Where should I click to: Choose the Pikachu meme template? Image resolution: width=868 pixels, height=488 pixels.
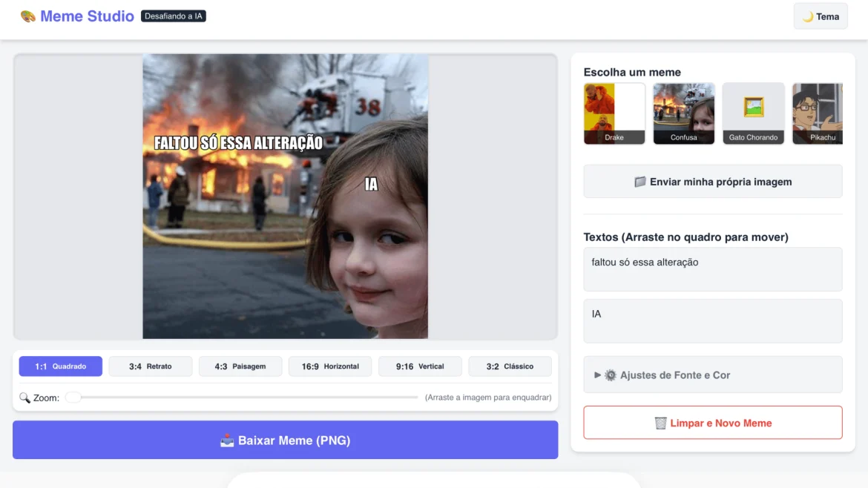click(x=818, y=113)
